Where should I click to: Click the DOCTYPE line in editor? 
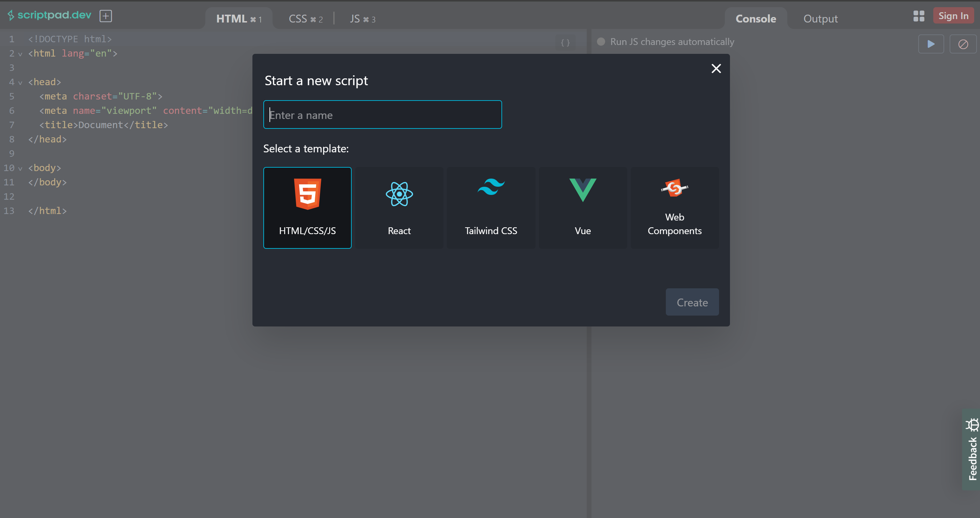coord(70,39)
